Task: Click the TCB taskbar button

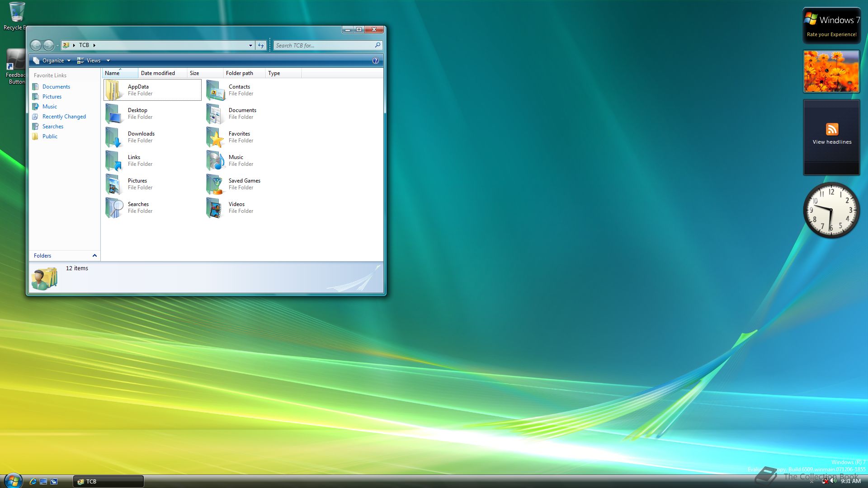Action: click(108, 481)
